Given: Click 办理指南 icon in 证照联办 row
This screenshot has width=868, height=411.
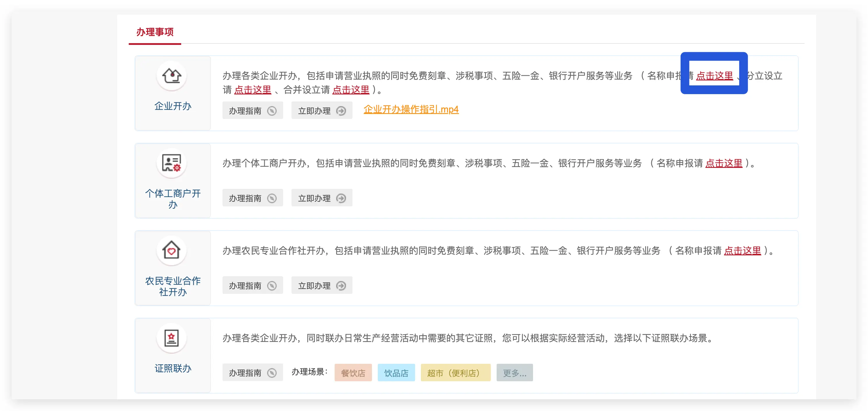Looking at the screenshot, I should pyautogui.click(x=272, y=373).
